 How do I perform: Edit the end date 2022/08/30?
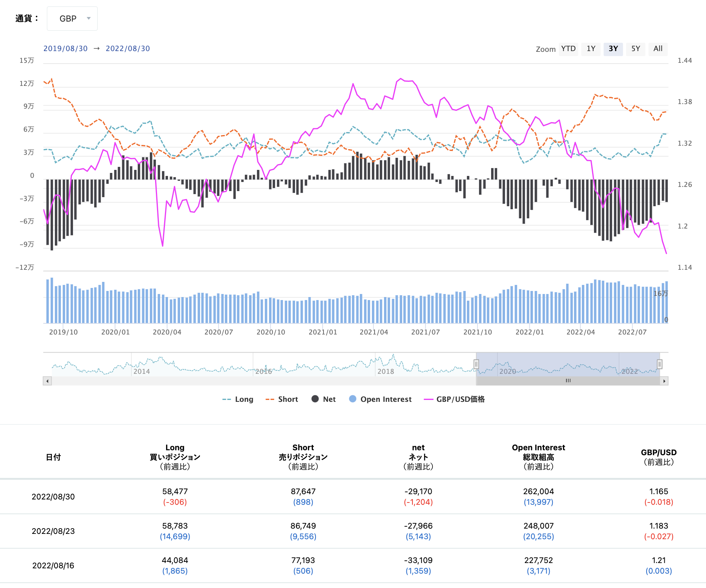click(x=128, y=48)
